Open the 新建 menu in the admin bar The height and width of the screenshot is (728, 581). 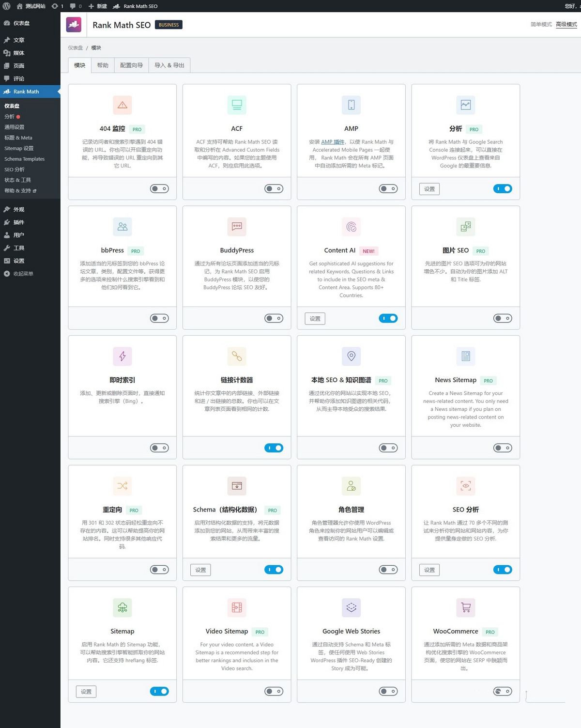97,6
